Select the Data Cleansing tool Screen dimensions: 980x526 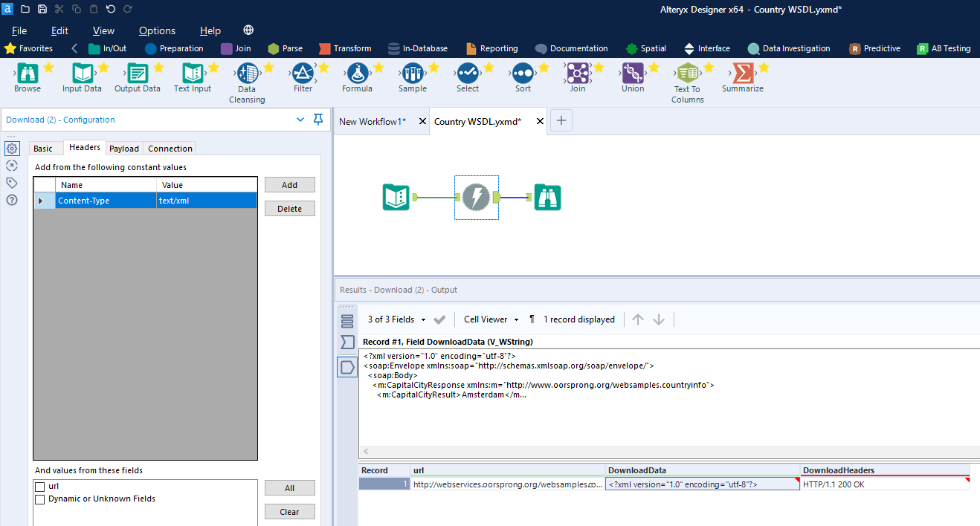pos(246,74)
